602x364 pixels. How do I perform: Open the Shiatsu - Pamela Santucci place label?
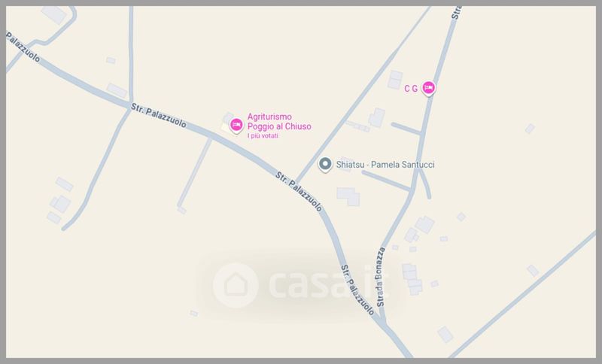[385, 165]
